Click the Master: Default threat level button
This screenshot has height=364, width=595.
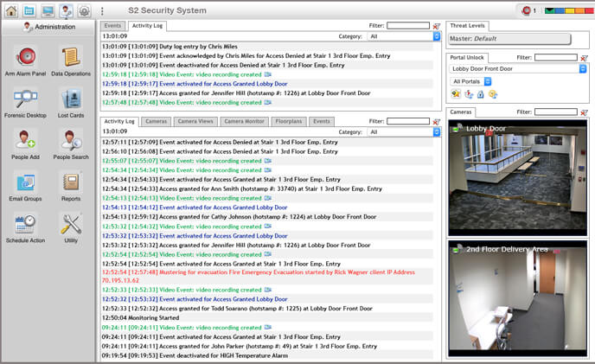[509, 39]
